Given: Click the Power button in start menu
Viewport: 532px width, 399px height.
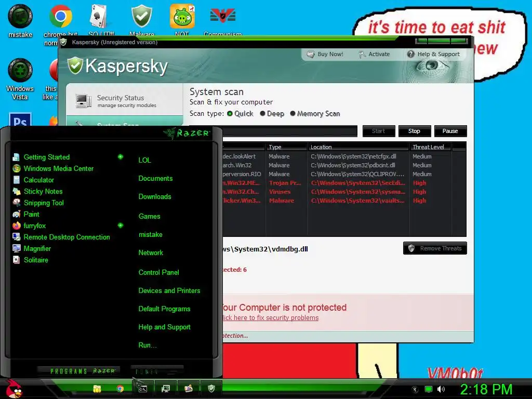Looking at the screenshot, I should 157,371.
